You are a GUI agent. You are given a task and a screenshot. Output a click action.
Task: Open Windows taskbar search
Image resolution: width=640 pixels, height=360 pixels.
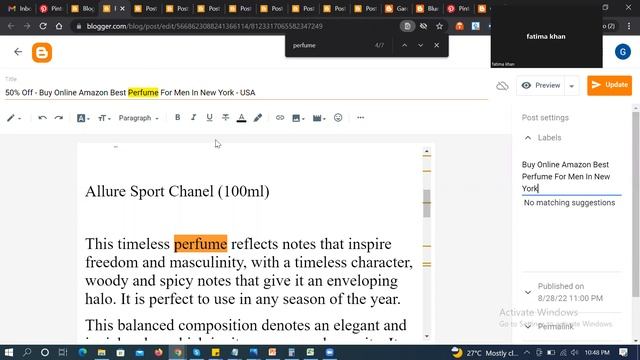tap(27, 352)
